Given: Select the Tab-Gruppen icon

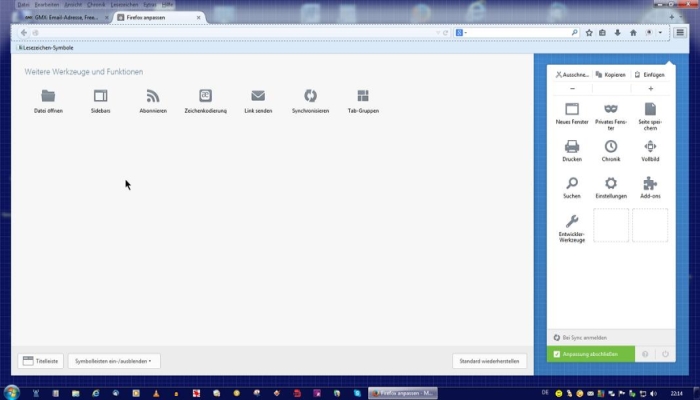Looking at the screenshot, I should pyautogui.click(x=363, y=96).
